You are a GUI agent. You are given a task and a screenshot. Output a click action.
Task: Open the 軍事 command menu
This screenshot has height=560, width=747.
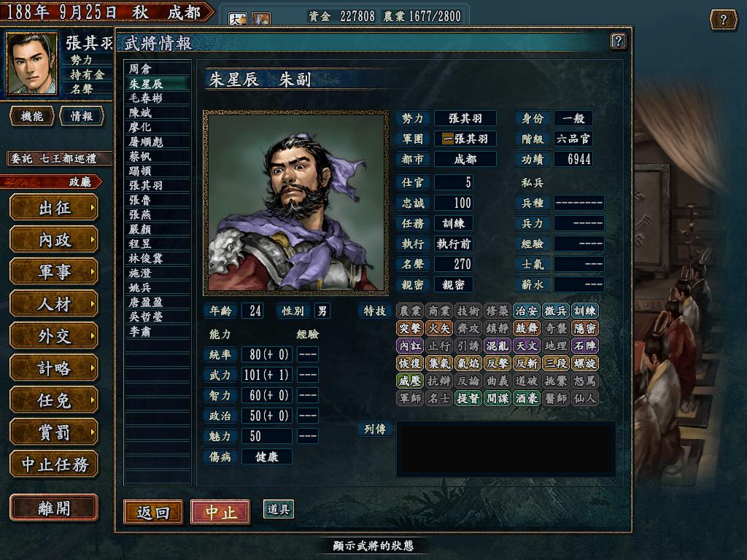[x=54, y=272]
